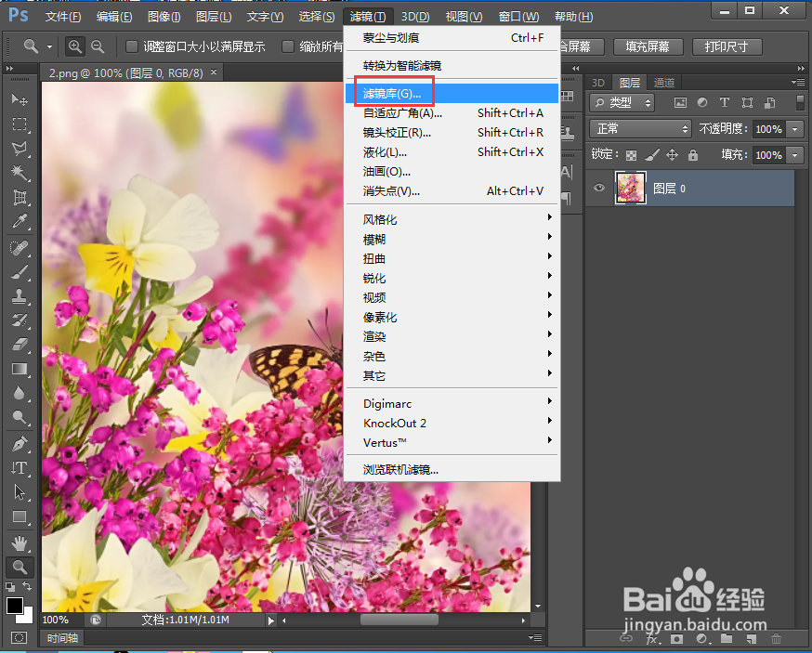The image size is (812, 653).
Task: Expand 模糊 filter submenu
Action: tap(452, 240)
